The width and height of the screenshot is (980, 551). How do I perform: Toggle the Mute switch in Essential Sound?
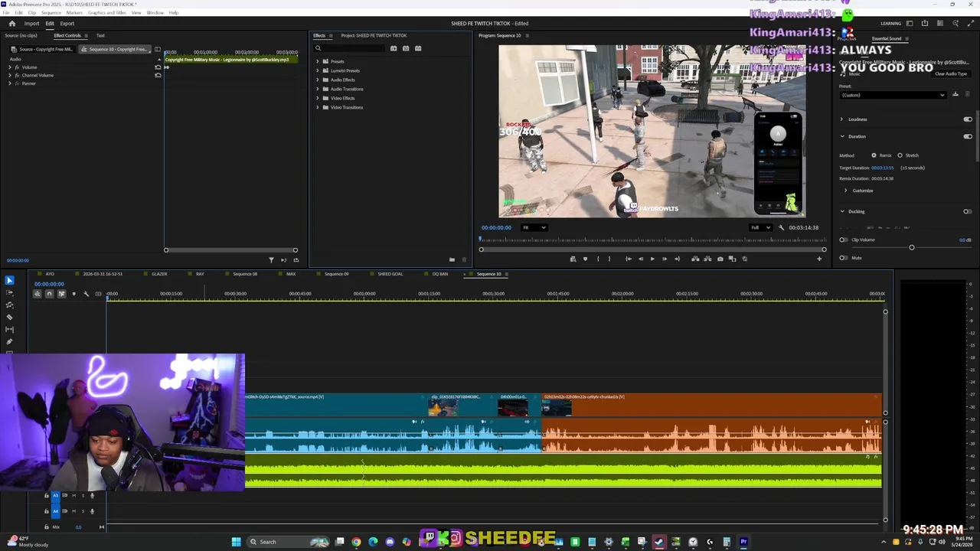coord(844,258)
